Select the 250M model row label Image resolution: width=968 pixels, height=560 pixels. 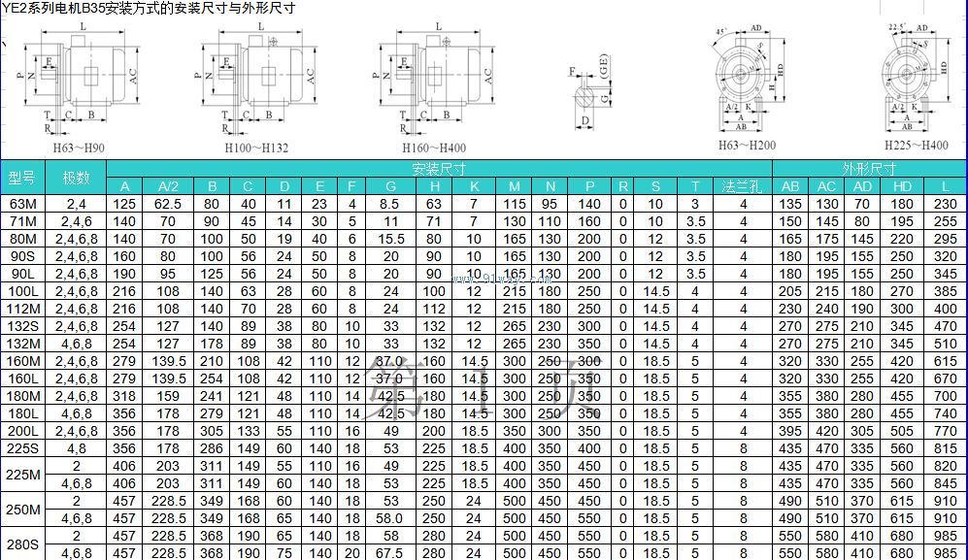[22, 510]
